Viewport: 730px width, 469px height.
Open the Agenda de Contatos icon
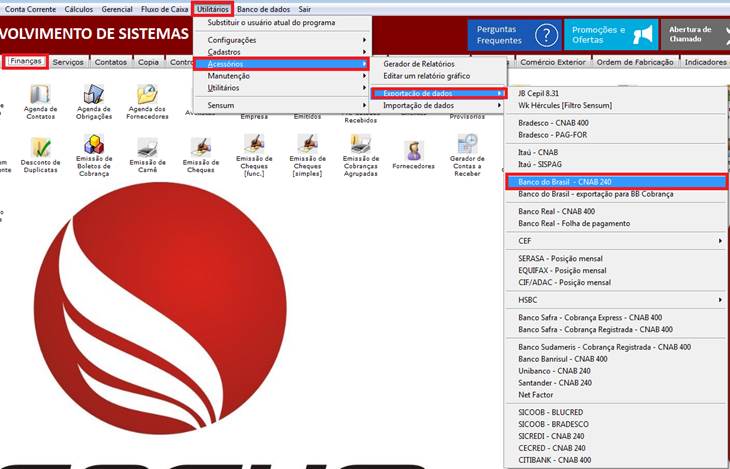point(41,95)
